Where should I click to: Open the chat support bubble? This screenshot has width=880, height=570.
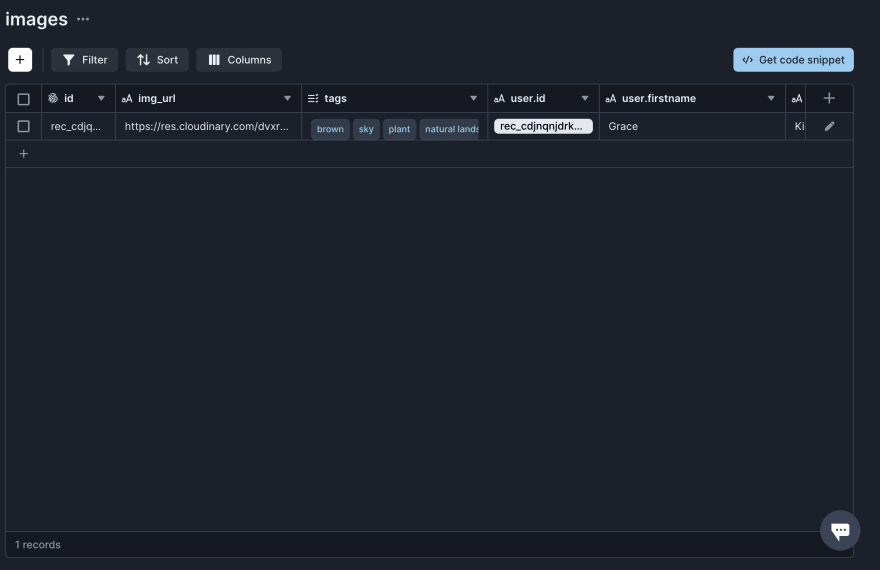pos(840,530)
